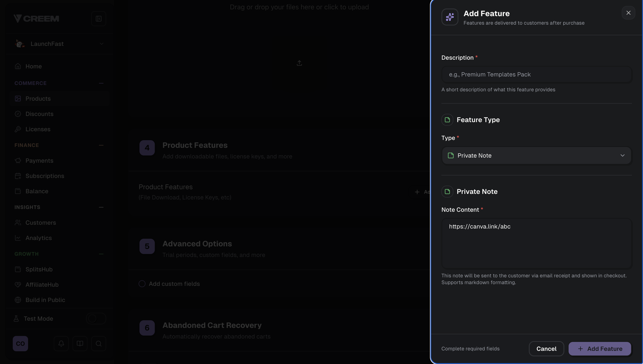
Task: Click the CO user avatar
Action: [x=21, y=343]
